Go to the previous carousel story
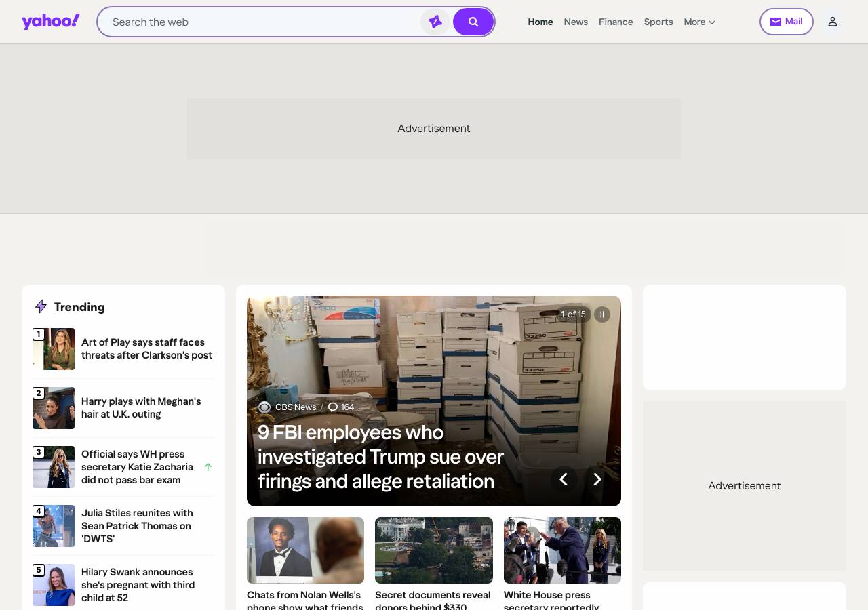Image resolution: width=868 pixels, height=610 pixels. pos(564,479)
